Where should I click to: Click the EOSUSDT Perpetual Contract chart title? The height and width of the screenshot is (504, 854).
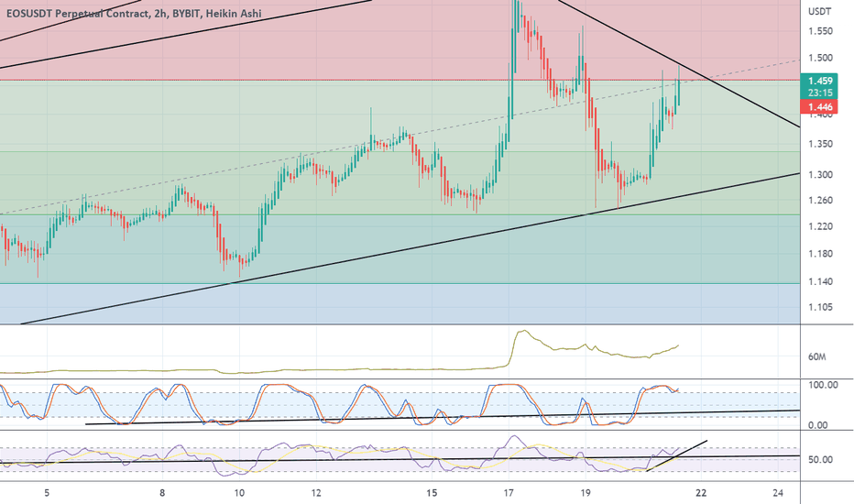(134, 13)
